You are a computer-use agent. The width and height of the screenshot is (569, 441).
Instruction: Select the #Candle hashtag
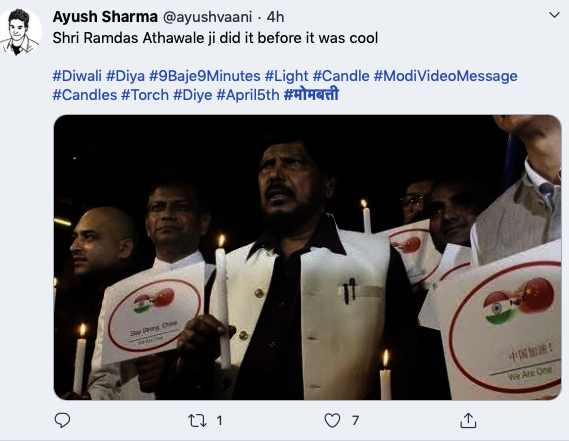click(x=341, y=76)
